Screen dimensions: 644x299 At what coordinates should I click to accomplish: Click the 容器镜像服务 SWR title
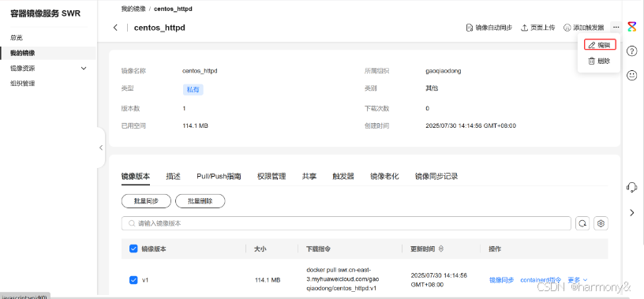(46, 13)
